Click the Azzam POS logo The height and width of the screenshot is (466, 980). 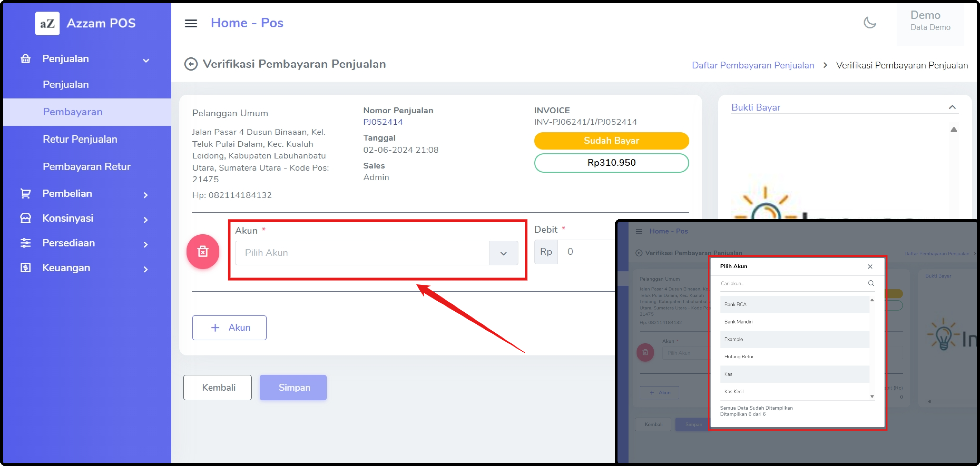(x=48, y=23)
